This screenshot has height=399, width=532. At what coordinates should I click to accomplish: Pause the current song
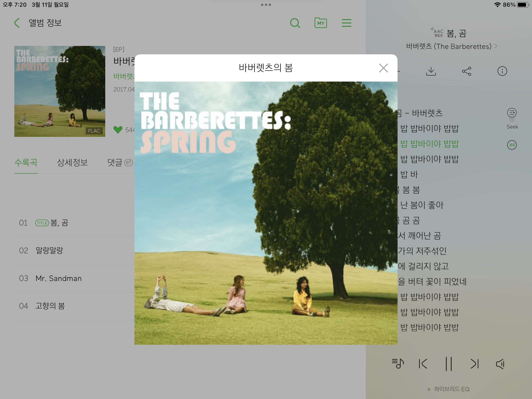coord(449,364)
